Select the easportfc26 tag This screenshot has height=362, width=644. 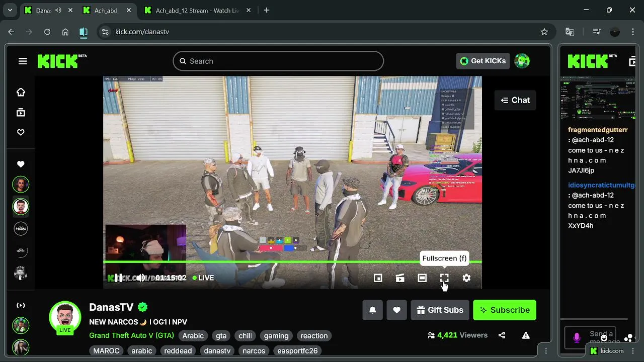(x=297, y=351)
